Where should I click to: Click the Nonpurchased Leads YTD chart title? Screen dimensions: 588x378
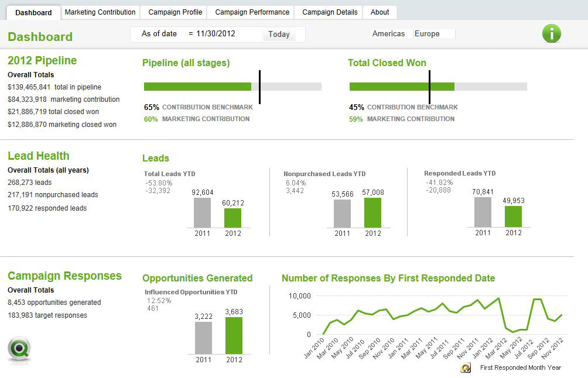tap(324, 174)
